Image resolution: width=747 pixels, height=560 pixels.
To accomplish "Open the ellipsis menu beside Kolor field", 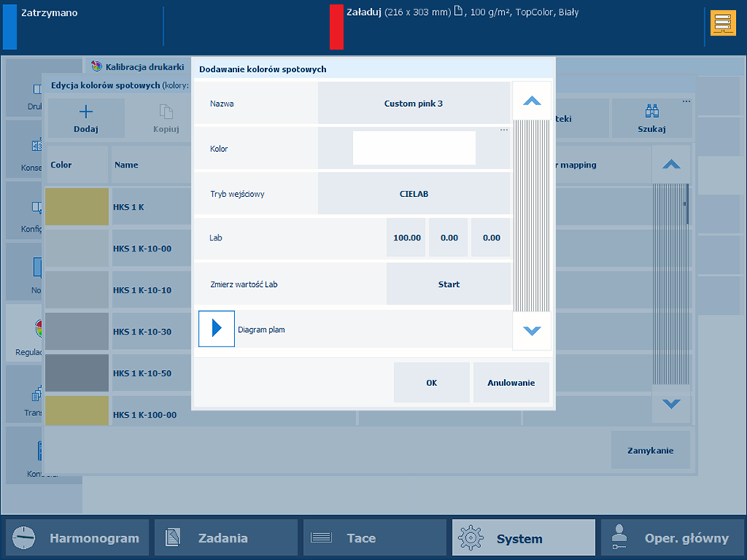I will [504, 130].
